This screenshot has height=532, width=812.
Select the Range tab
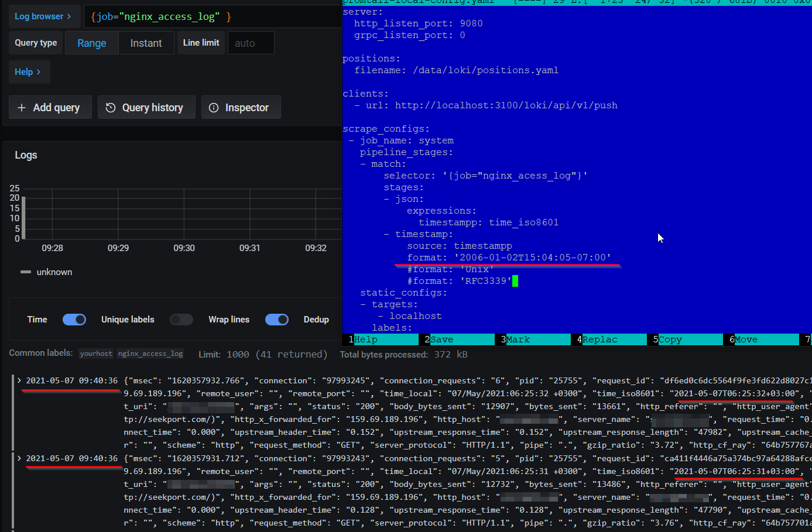pos(91,42)
